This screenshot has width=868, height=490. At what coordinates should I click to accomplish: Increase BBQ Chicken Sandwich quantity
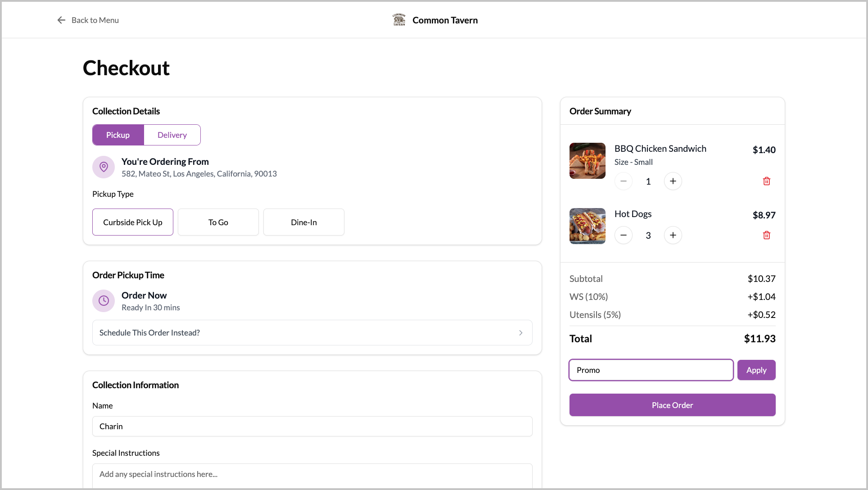tap(673, 181)
